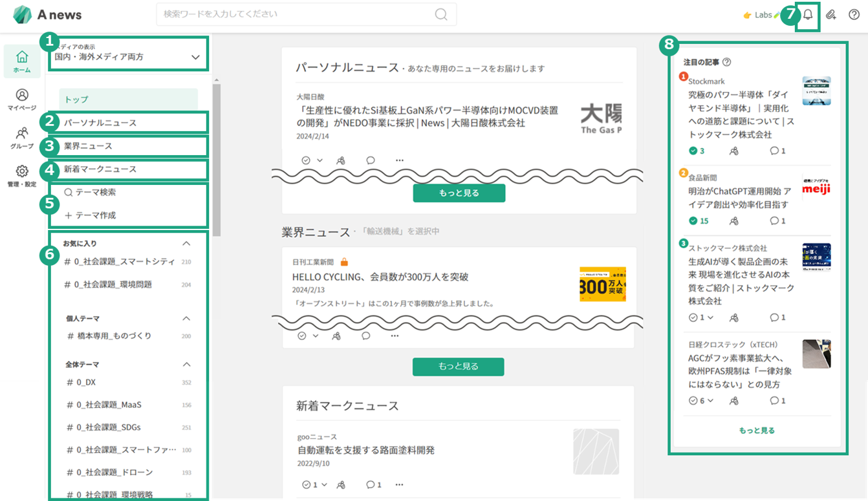Screen dimensions: 868x501
Task: Toggle check mark on 自動運転 article
Action: pos(306,484)
